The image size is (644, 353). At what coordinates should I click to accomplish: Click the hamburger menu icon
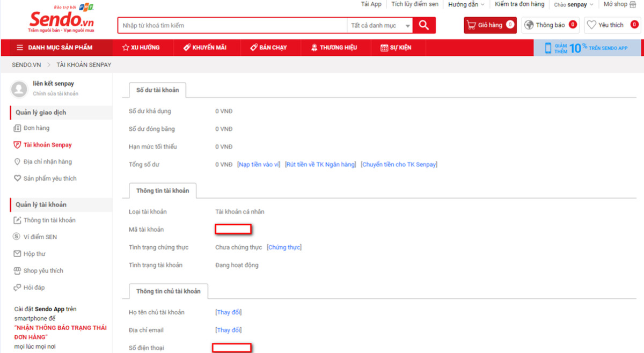[20, 48]
